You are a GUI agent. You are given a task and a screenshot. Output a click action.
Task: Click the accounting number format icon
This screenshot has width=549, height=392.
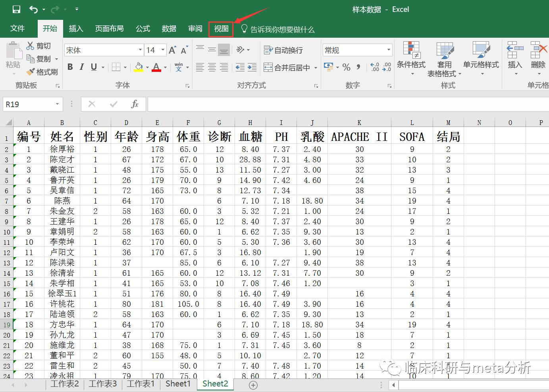[328, 67]
